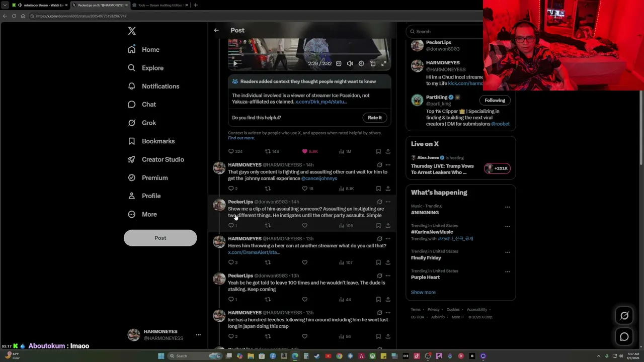Screen dimensions: 644x362
Task: Follow the 'Find out more' link
Action: [x=242, y=138]
